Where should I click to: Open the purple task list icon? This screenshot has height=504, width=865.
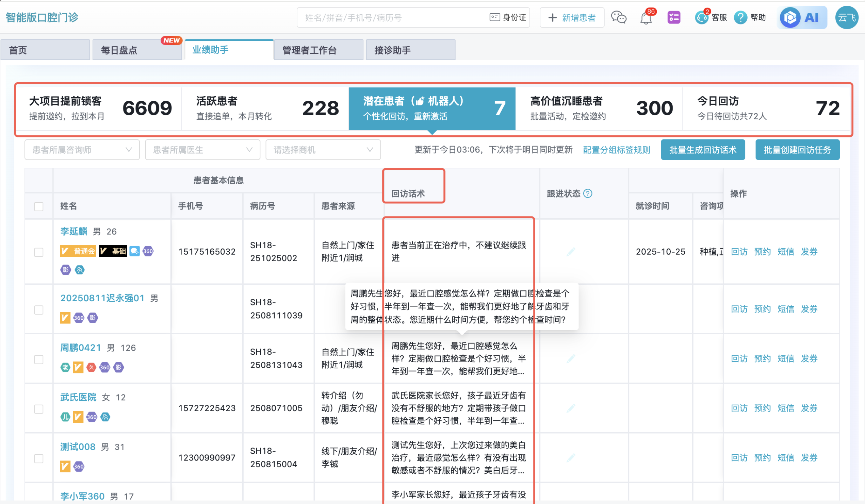(x=674, y=17)
